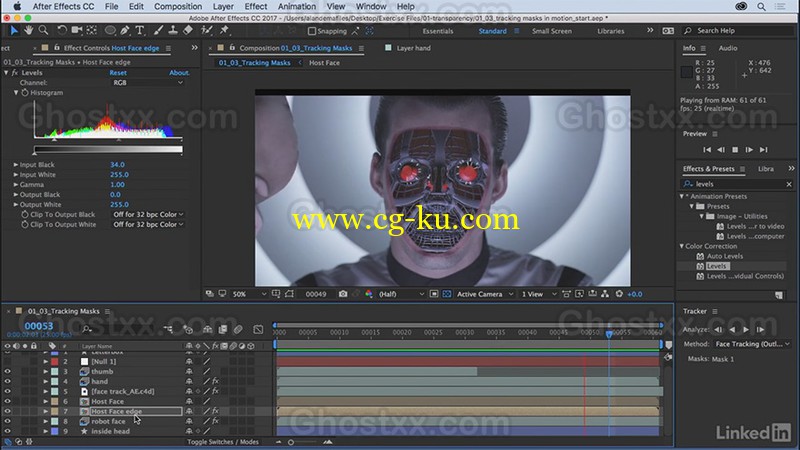Open the Half resolution dropdown
The image size is (800, 450).
coord(401,294)
